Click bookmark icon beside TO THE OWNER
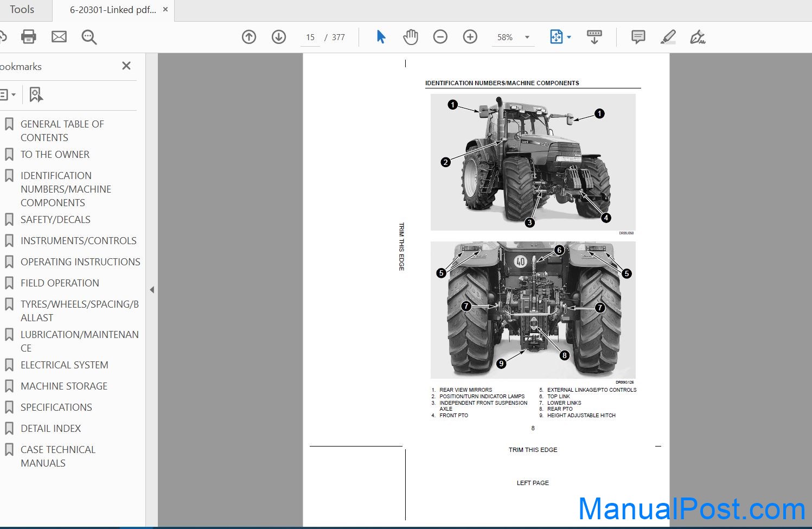 pyautogui.click(x=9, y=155)
